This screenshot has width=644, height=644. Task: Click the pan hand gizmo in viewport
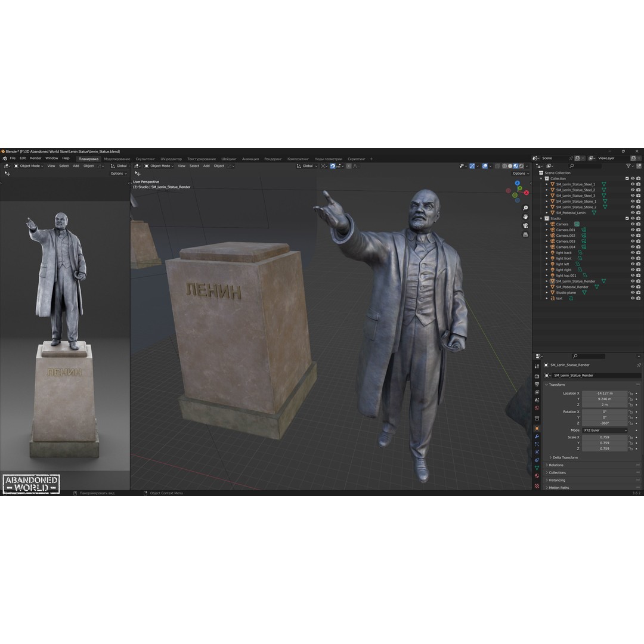coord(525,216)
